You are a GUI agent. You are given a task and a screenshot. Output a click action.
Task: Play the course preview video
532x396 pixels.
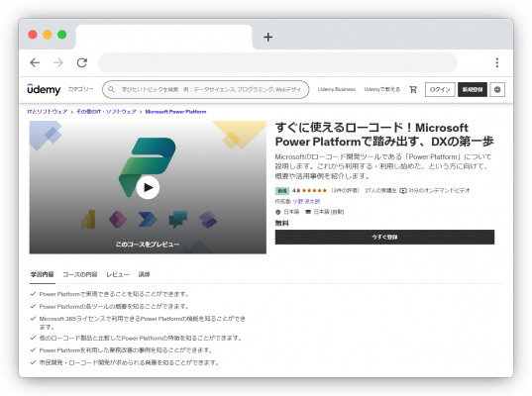coord(148,187)
